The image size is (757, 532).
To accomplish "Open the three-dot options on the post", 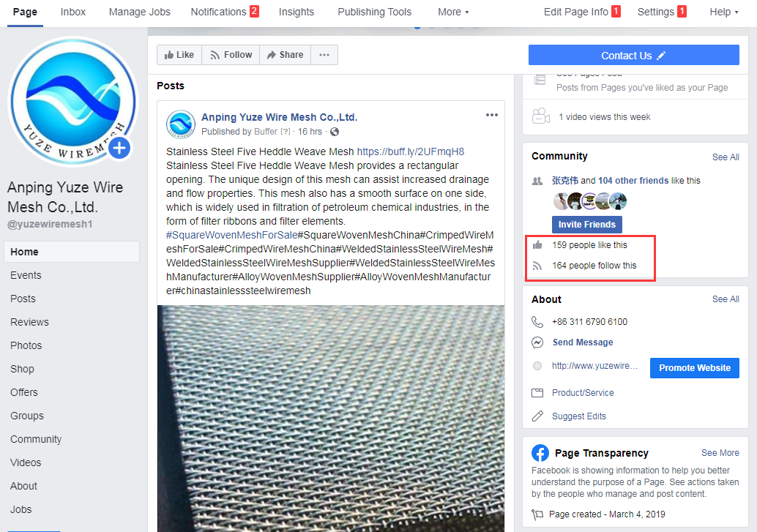I will (x=492, y=115).
